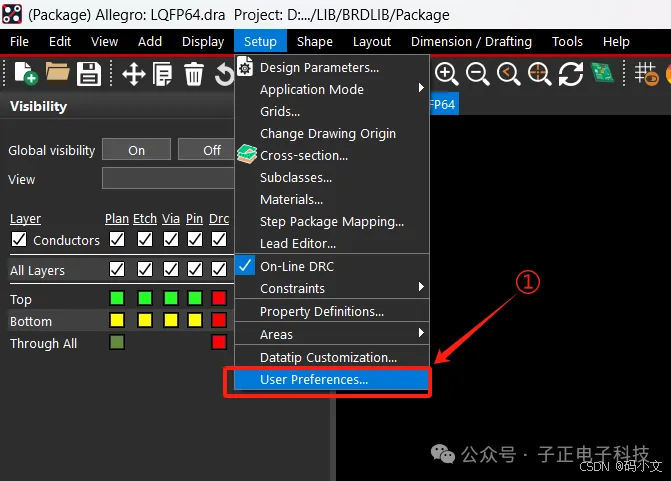Toggle Conductors Etch checkbox

click(145, 239)
